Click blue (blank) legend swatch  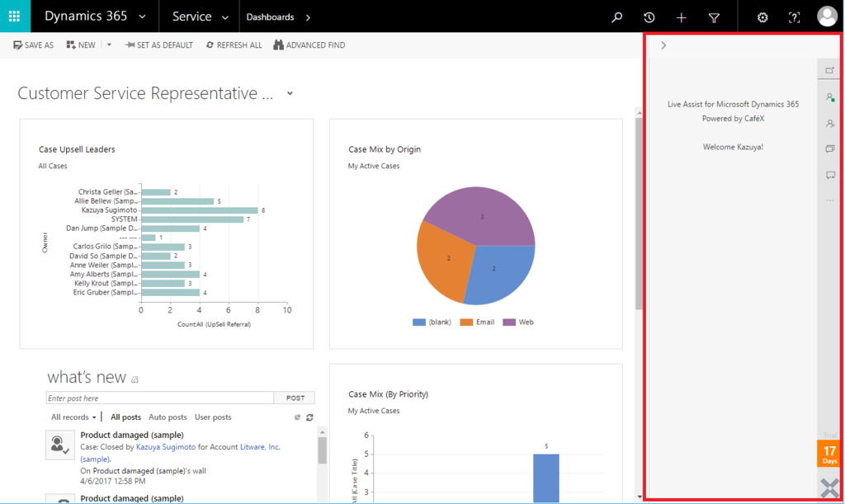click(x=418, y=322)
